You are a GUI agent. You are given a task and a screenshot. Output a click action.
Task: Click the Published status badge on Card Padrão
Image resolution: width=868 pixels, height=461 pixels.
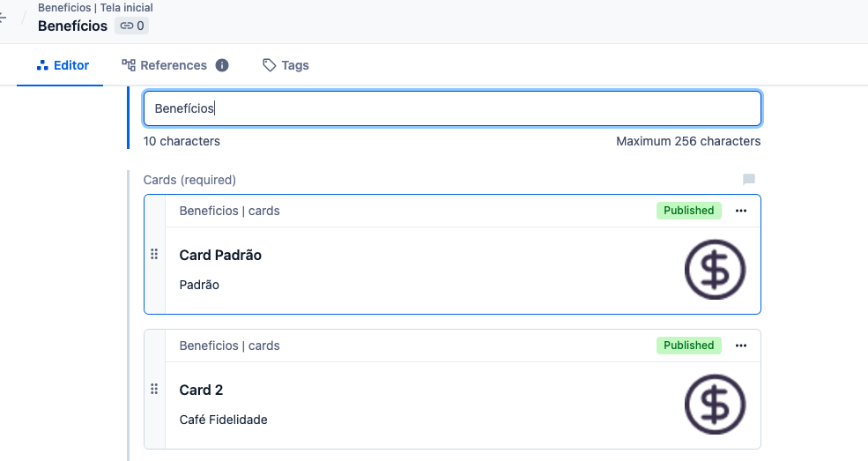click(x=688, y=211)
